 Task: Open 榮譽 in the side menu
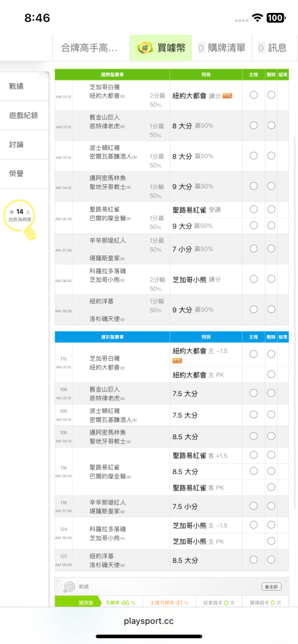pos(25,174)
